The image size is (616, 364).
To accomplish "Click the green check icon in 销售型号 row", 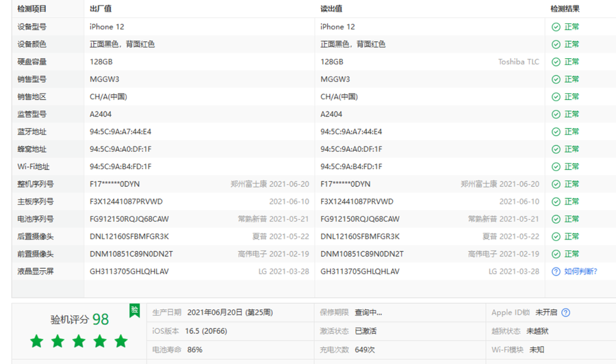I will pos(556,79).
